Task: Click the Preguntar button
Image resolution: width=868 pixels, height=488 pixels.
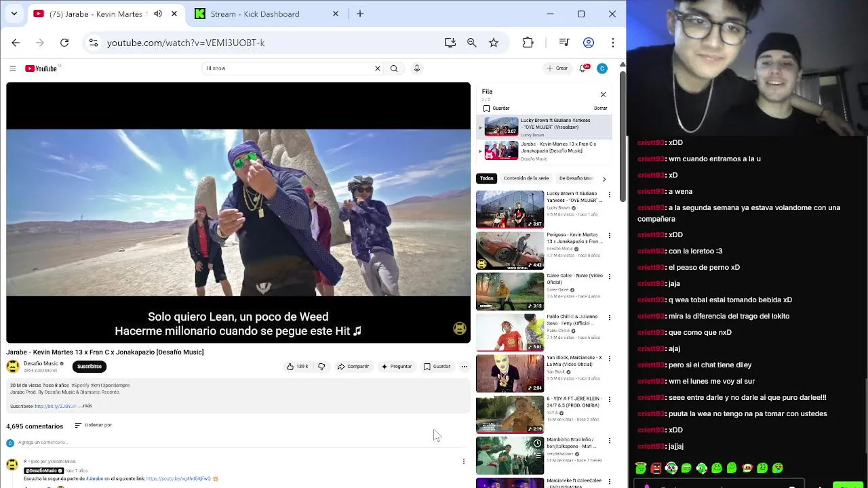Action: pos(397,367)
